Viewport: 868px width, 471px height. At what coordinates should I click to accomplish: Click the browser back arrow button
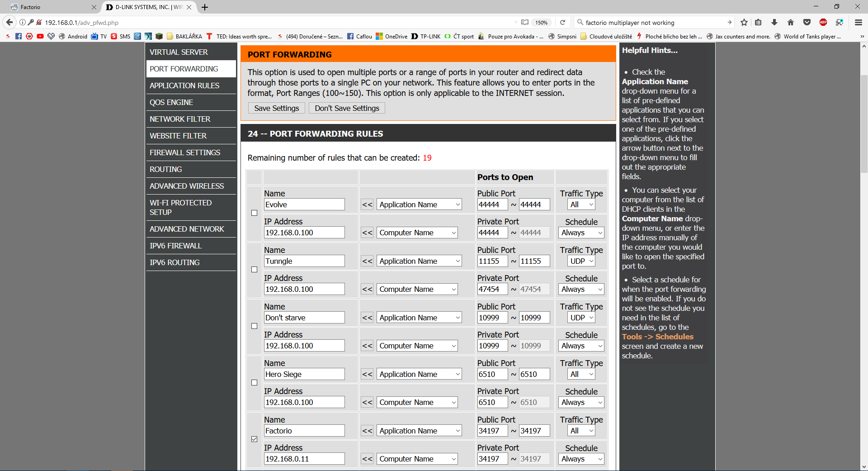[9, 22]
